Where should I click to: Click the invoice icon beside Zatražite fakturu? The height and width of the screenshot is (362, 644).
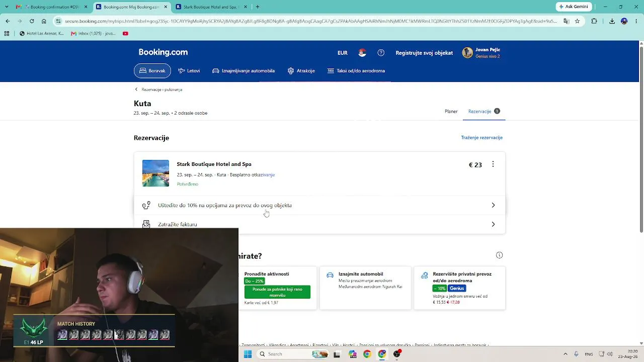pyautogui.click(x=146, y=224)
